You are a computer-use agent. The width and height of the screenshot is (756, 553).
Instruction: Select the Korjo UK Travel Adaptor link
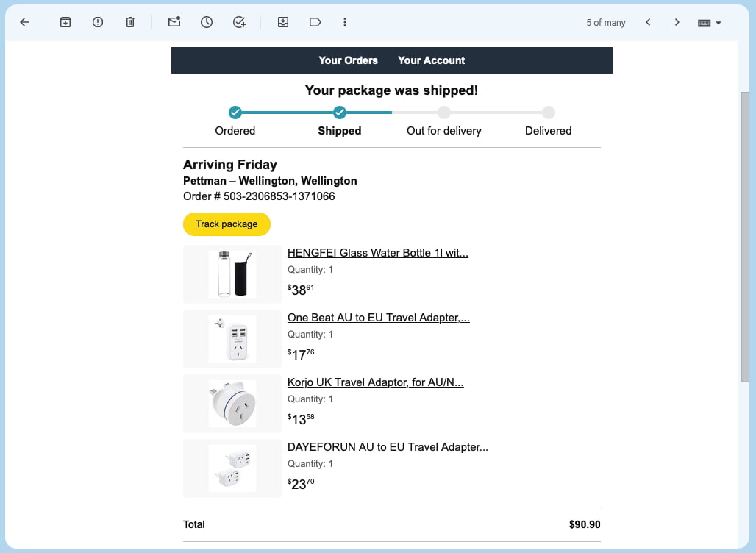coord(375,382)
